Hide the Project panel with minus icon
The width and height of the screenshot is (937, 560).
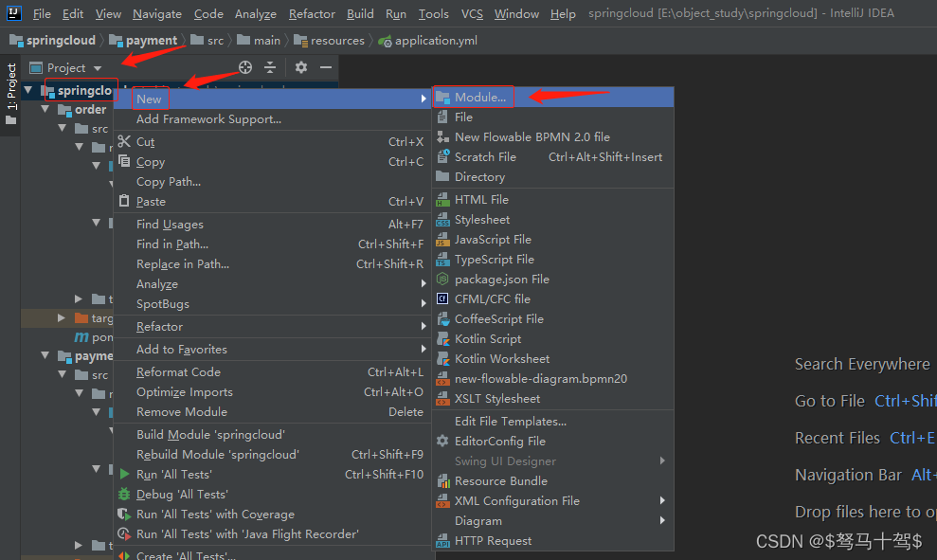[326, 67]
